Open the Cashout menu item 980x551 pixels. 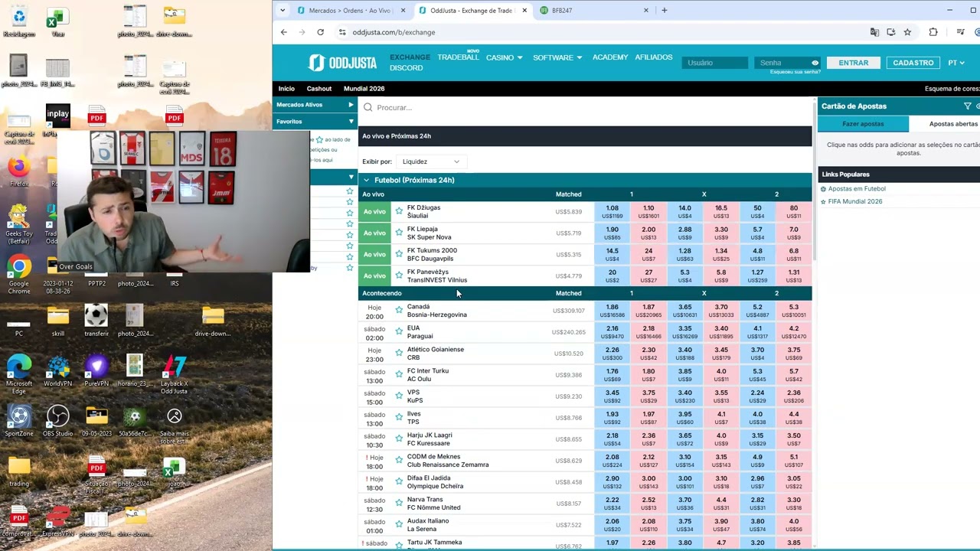[319, 89]
